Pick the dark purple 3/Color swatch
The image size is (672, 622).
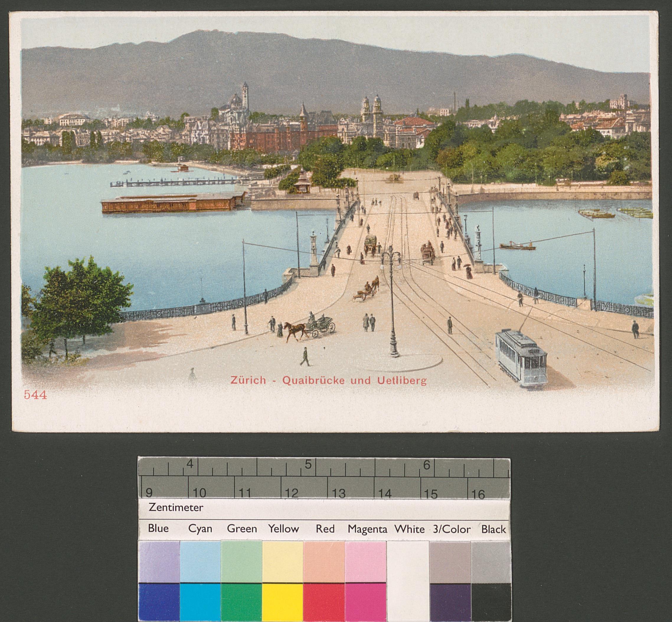tap(450, 603)
